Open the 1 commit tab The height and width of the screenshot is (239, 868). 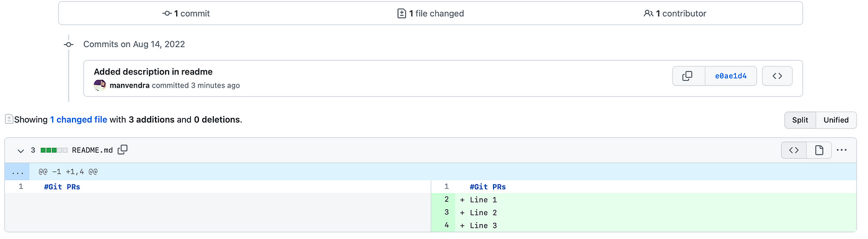click(186, 13)
